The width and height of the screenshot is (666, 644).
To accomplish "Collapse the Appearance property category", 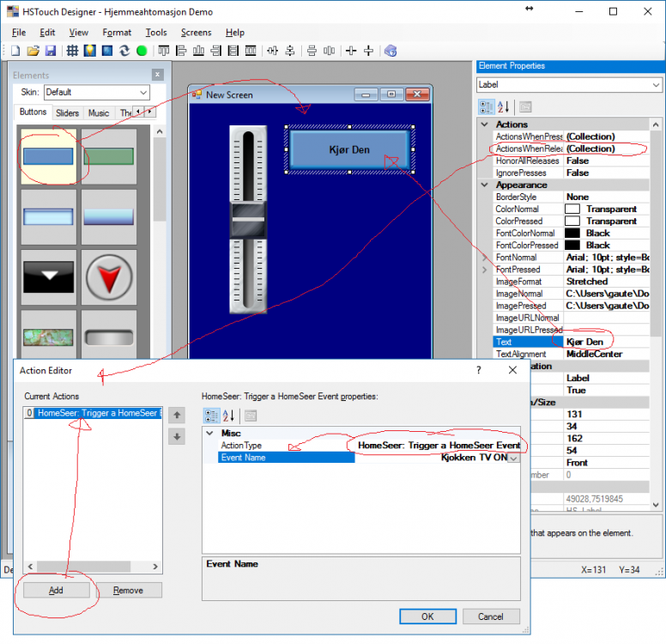I will point(485,185).
